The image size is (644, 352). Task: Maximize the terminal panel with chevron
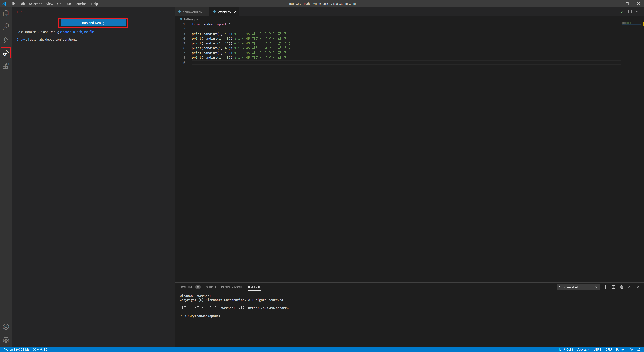click(x=630, y=287)
